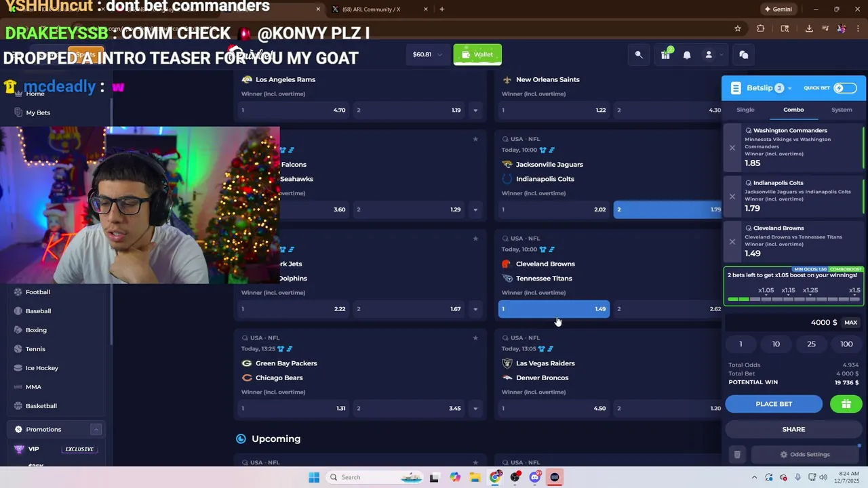
Task: Set quick stake to 25
Action: point(811,344)
